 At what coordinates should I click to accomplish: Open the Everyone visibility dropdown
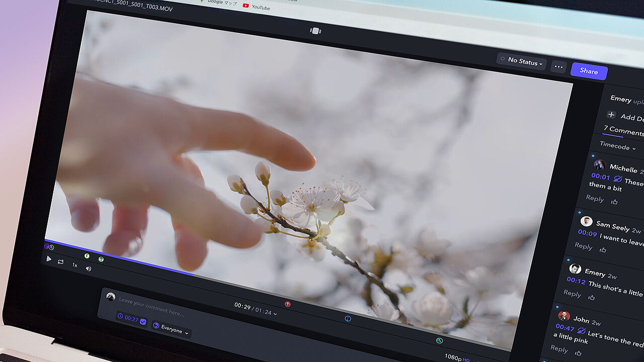click(x=171, y=330)
